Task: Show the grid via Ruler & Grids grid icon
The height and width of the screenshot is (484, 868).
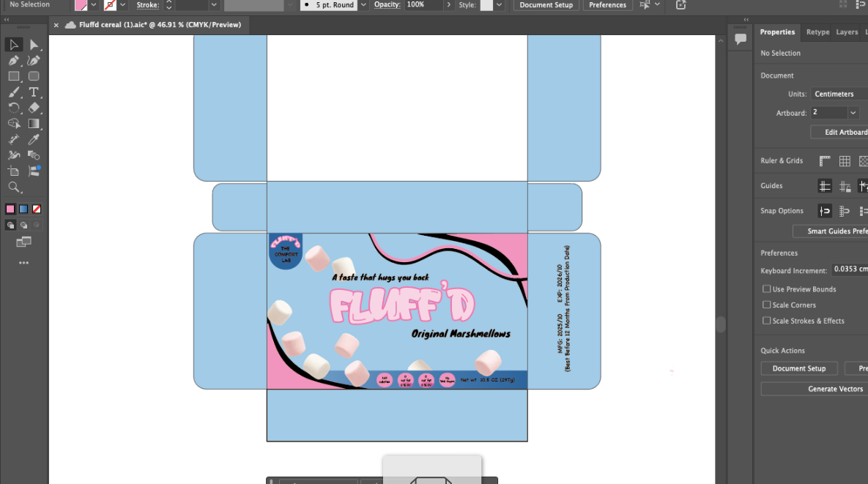Action: click(x=845, y=161)
